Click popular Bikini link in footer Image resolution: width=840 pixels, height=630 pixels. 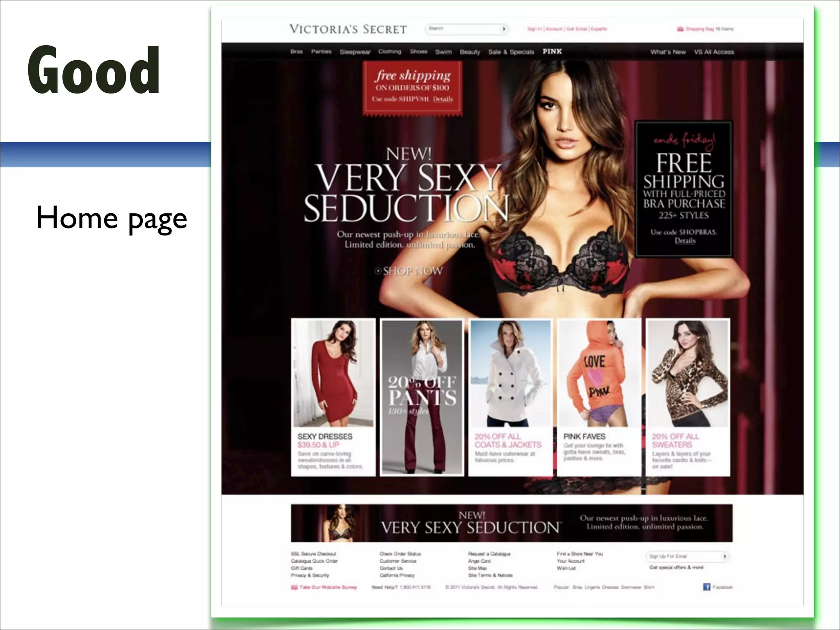click(649, 587)
